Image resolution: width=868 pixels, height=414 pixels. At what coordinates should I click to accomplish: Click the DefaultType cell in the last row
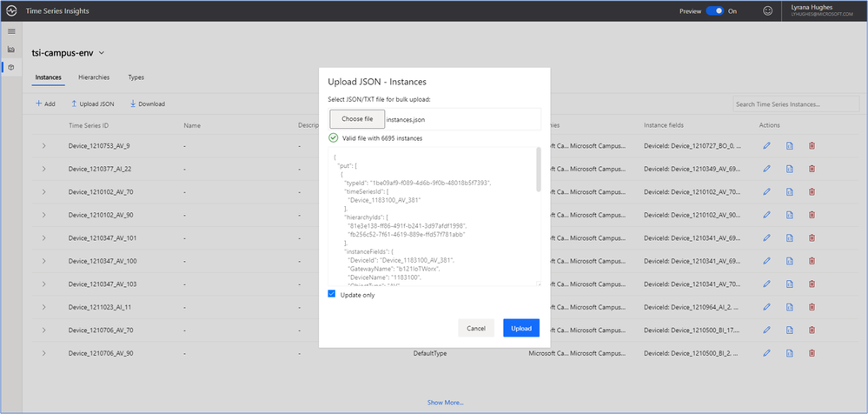pyautogui.click(x=430, y=352)
